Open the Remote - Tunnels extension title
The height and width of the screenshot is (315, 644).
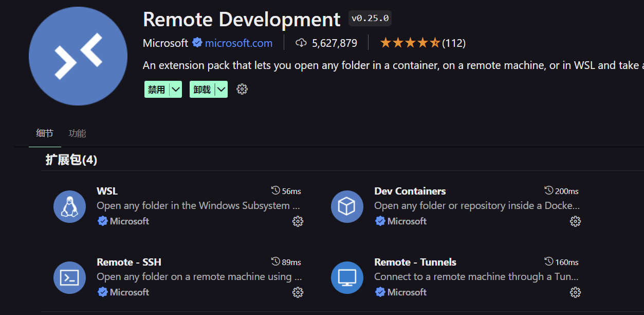[415, 262]
